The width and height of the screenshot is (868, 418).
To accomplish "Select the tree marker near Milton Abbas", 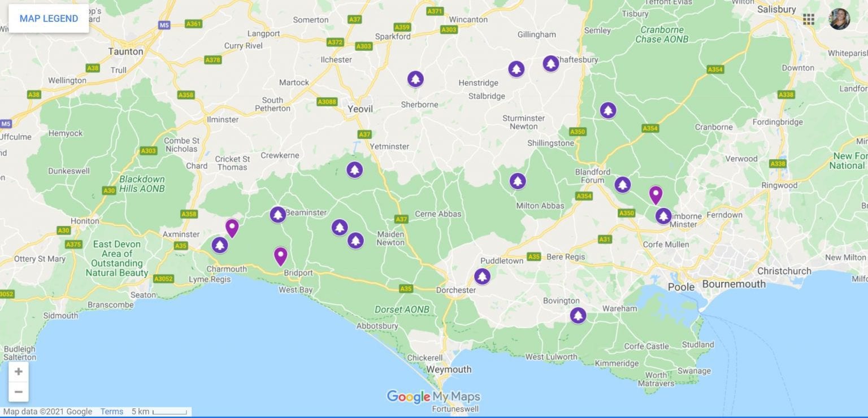I will (518, 181).
